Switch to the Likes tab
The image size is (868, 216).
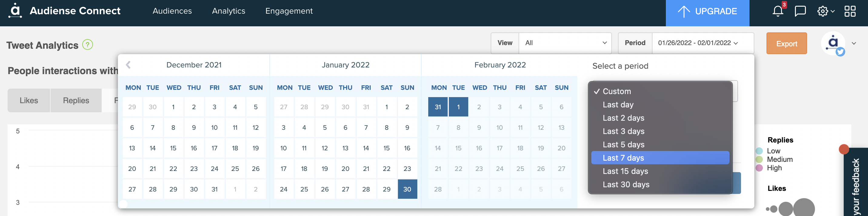(x=29, y=100)
